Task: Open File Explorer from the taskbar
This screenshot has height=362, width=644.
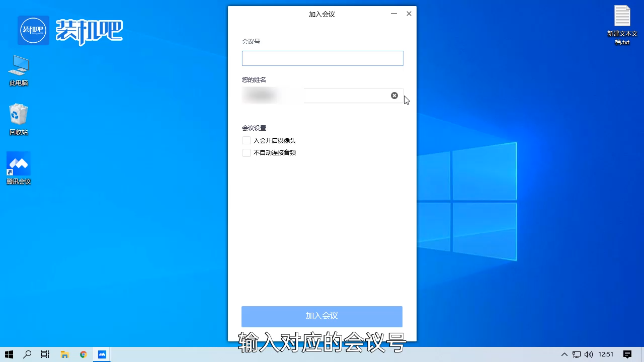Action: coord(64,354)
